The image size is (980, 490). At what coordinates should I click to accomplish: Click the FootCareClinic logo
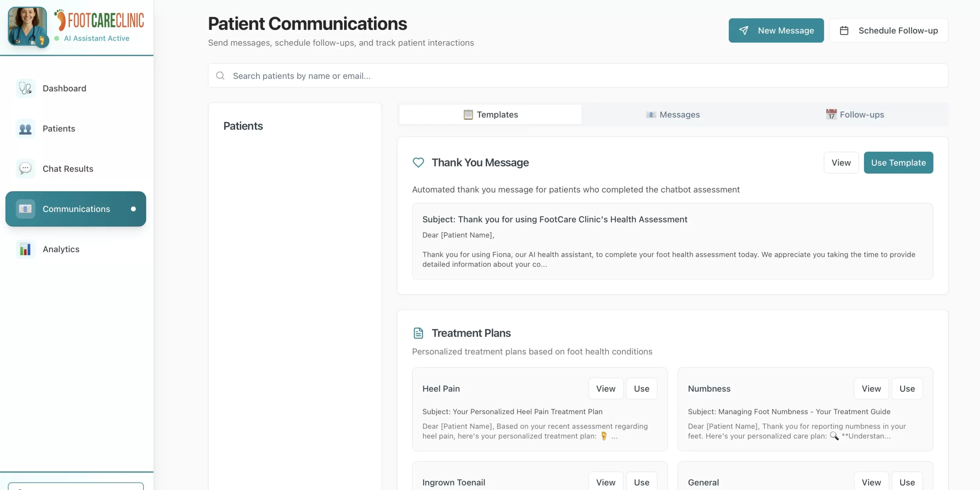tap(99, 20)
